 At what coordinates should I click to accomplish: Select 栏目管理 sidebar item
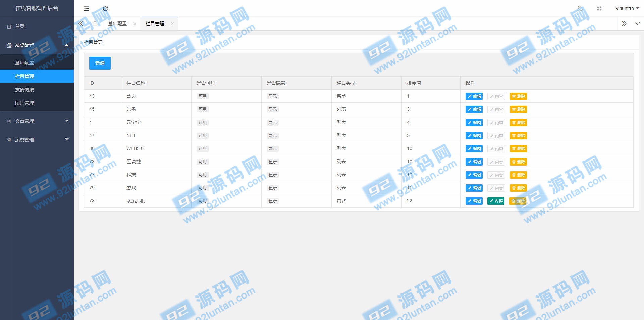pyautogui.click(x=37, y=76)
